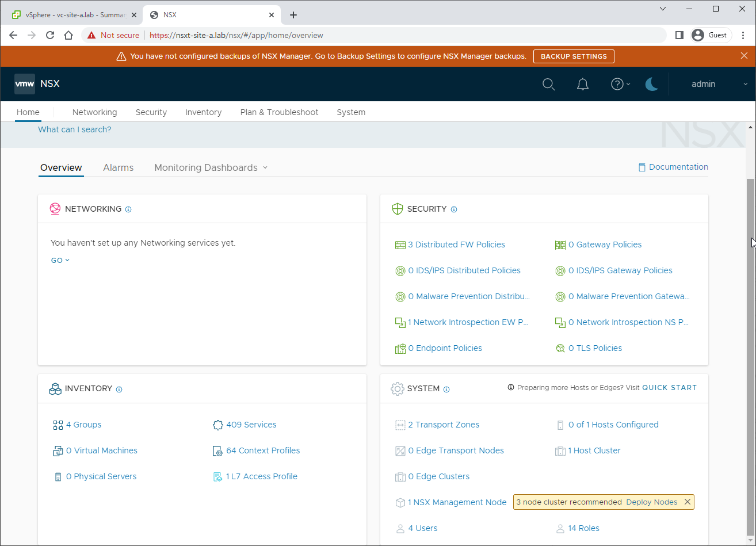
Task: Click the IDS/IPS Gateway Policies icon
Action: 560,271
